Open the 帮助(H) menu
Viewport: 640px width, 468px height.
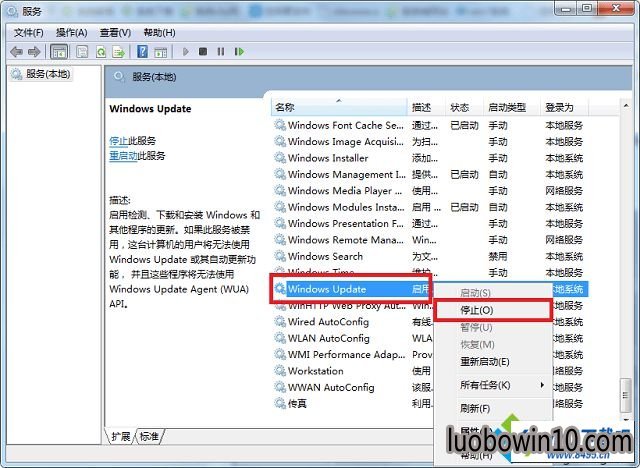click(x=159, y=33)
